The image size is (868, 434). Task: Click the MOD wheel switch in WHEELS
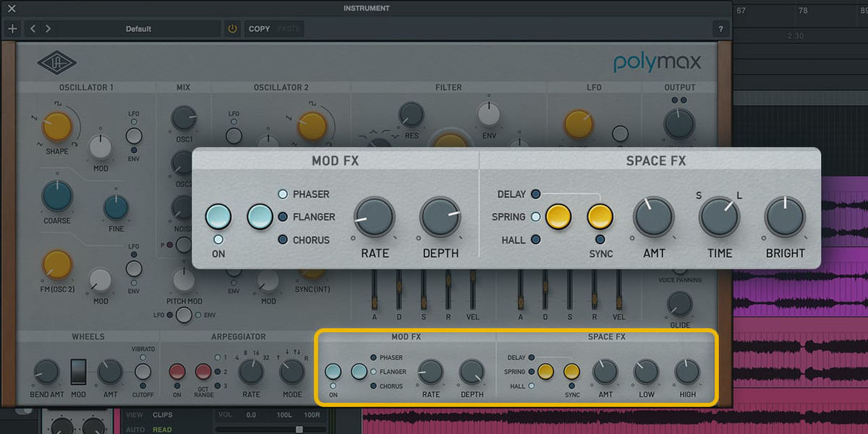click(78, 372)
